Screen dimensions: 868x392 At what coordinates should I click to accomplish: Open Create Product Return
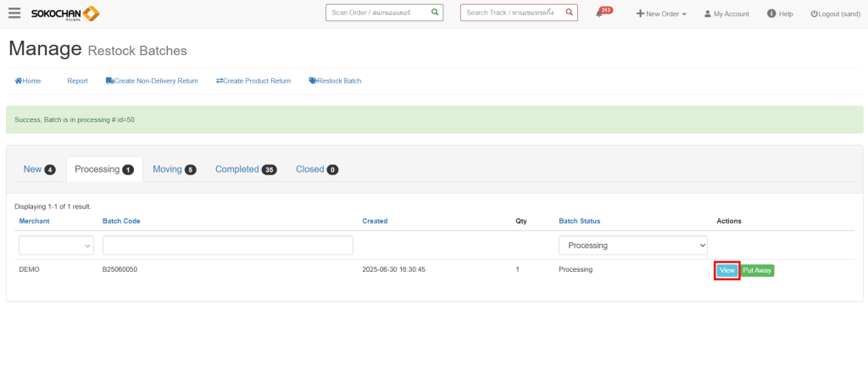point(253,81)
